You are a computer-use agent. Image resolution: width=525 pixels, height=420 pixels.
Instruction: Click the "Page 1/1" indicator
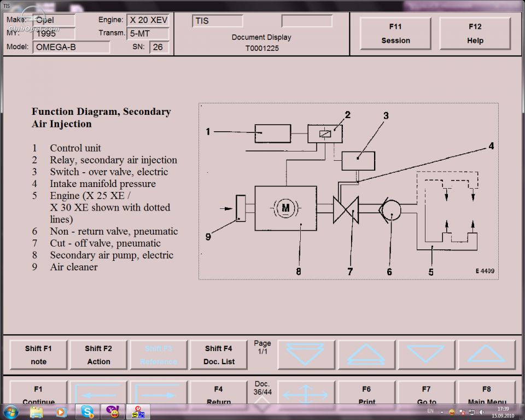point(262,347)
